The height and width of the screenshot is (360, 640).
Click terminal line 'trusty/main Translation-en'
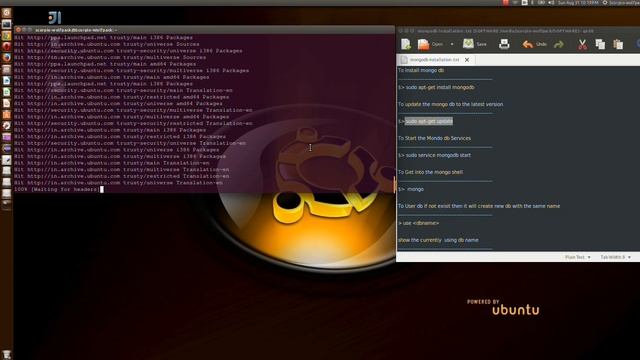click(112, 163)
